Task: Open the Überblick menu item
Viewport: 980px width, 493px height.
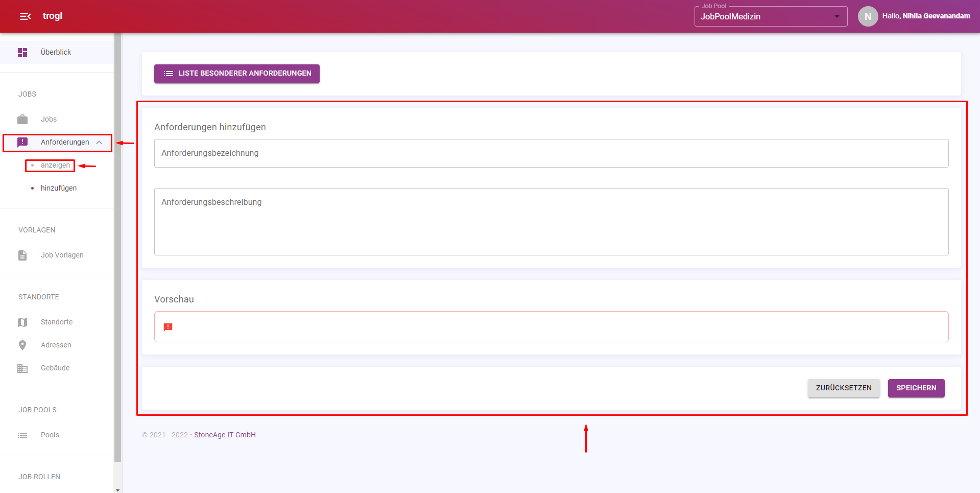Action: (x=57, y=52)
